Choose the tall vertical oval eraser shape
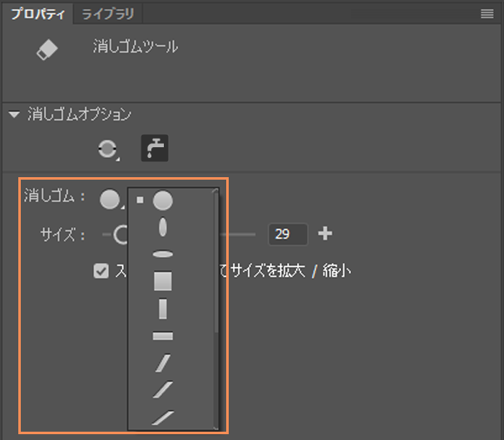504x440 pixels. [x=163, y=226]
